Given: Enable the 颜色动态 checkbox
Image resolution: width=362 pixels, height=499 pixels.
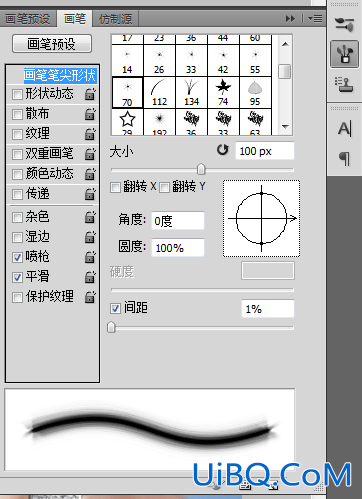Looking at the screenshot, I should (x=17, y=174).
